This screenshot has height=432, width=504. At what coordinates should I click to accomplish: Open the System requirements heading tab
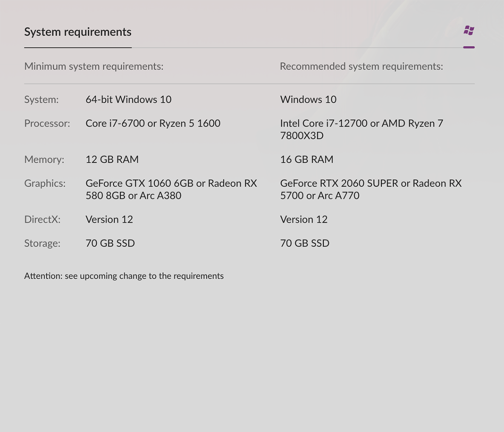click(x=78, y=32)
